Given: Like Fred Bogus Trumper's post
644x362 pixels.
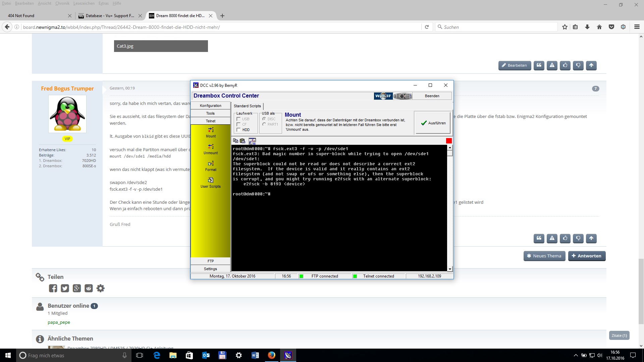Looking at the screenshot, I should (x=565, y=238).
